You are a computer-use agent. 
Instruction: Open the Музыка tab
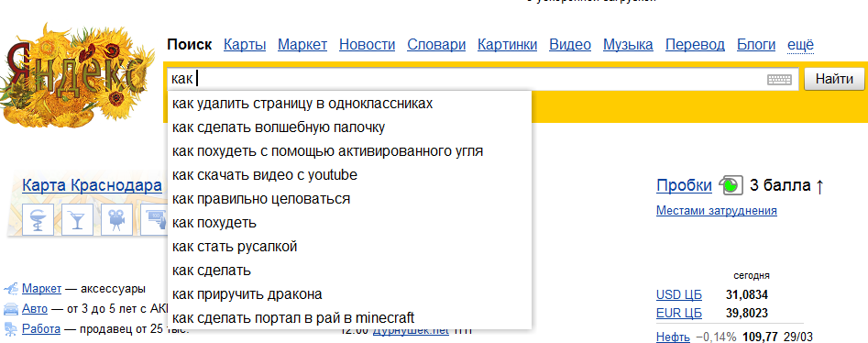(x=628, y=45)
